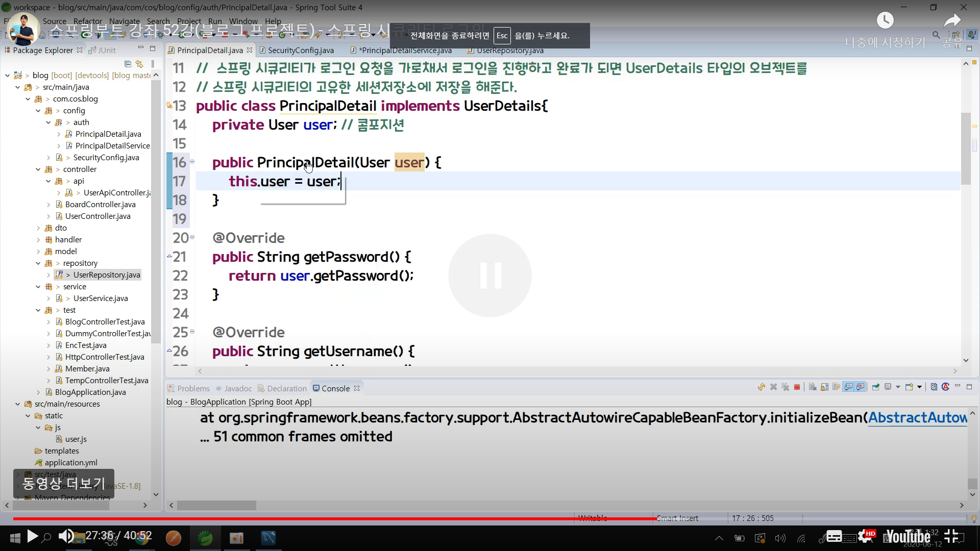980x551 pixels.
Task: Switch to SecurityConfig.java editor tab
Action: [300, 50]
